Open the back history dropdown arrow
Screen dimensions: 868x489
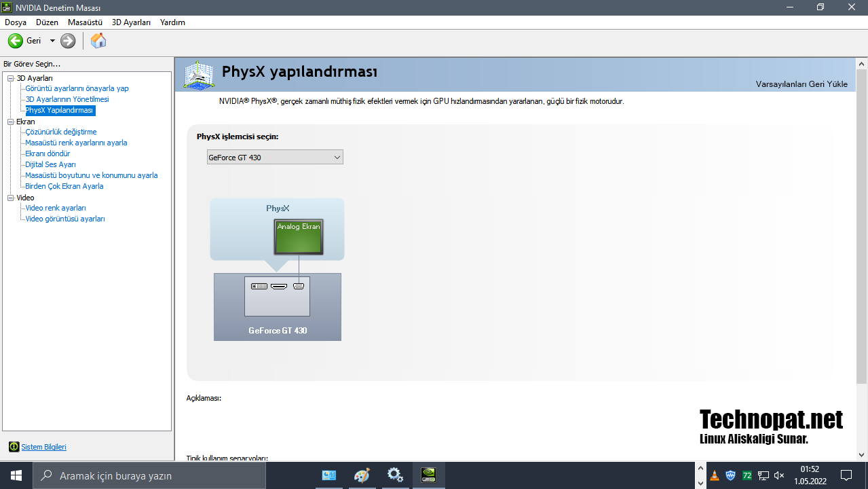(52, 41)
